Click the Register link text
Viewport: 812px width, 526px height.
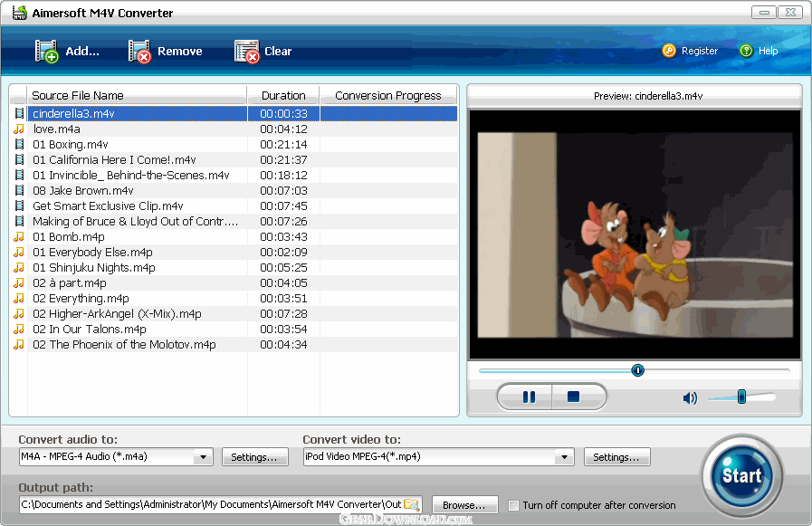pyautogui.click(x=700, y=51)
